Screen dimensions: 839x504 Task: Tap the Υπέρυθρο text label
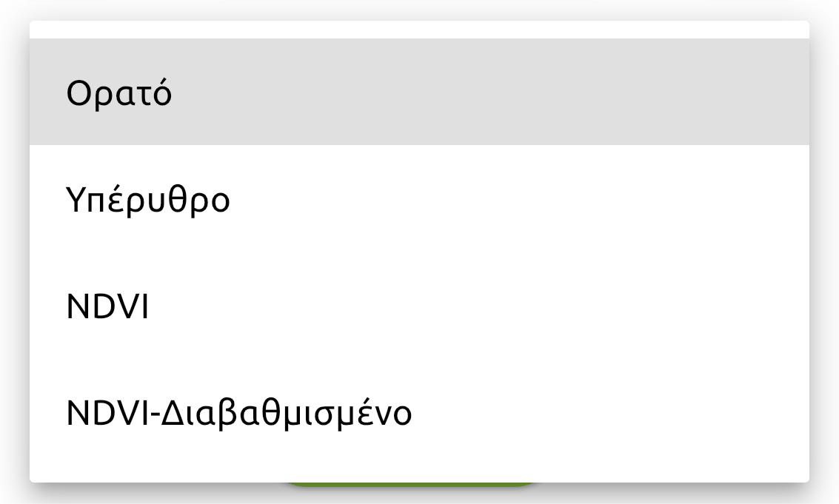pyautogui.click(x=148, y=200)
